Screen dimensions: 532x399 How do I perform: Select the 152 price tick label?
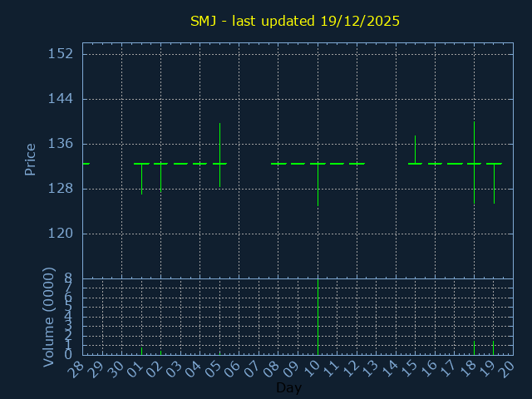61,54
